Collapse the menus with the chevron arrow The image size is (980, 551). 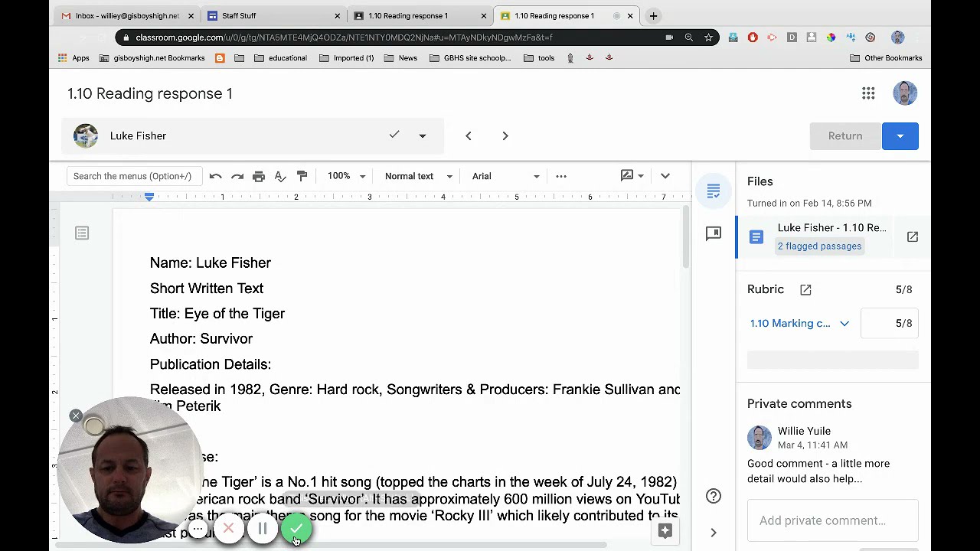(665, 176)
